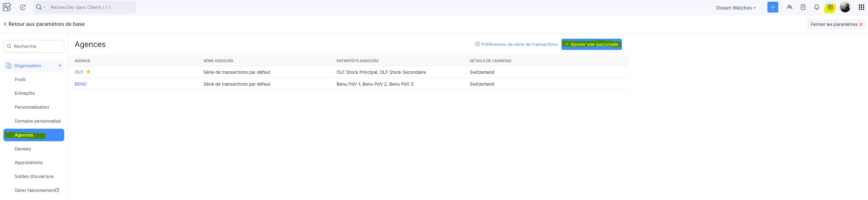Click the OLF row's Série de transactions par défaut
Viewport: 868px width, 200px height.
point(237,72)
